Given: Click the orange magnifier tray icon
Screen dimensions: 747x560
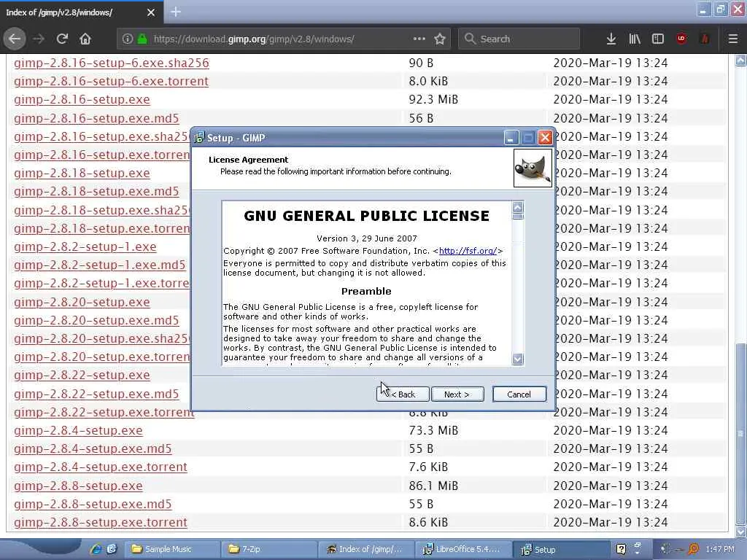Looking at the screenshot, I should [x=694, y=549].
